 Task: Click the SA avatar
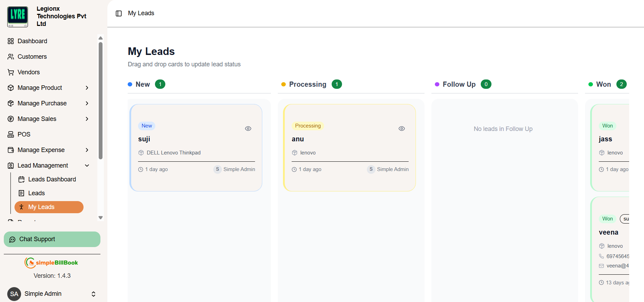click(x=14, y=294)
